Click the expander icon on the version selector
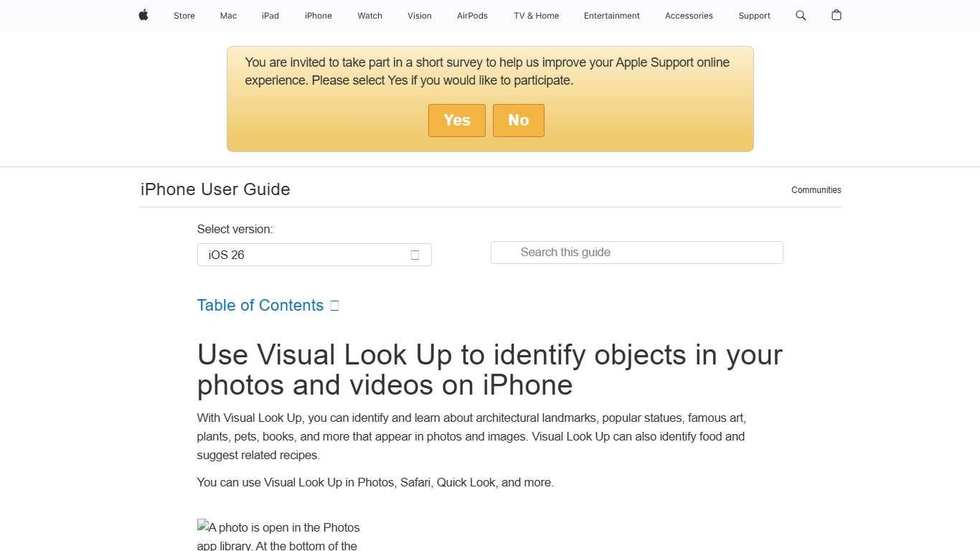Screen dimensions: 980x551 415,255
